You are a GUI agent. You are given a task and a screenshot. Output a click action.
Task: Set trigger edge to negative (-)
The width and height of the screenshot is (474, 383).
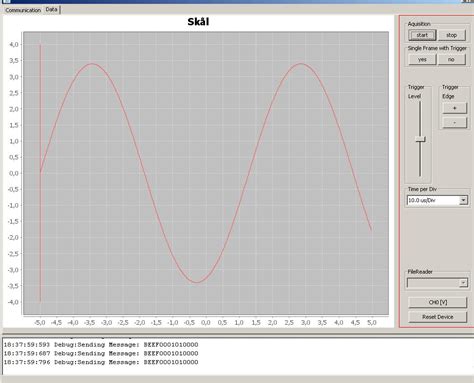pos(454,123)
